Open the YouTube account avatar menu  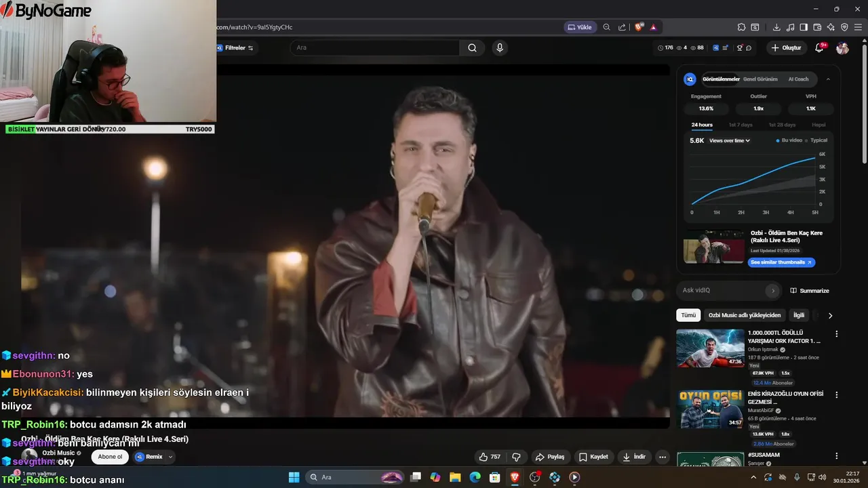coord(842,48)
